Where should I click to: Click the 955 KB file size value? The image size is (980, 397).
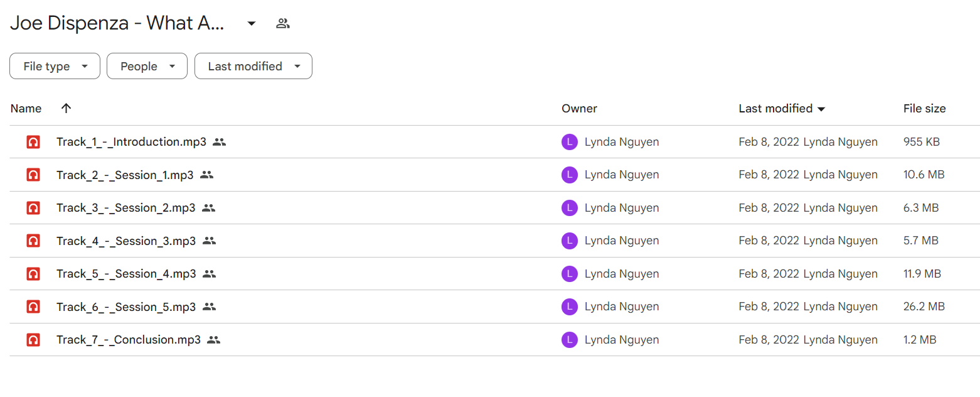(922, 142)
